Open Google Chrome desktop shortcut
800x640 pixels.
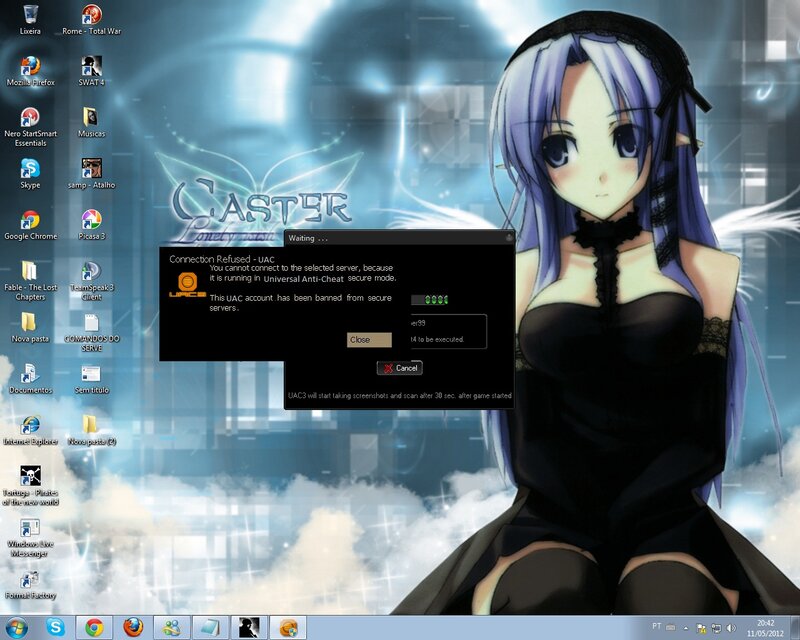(30, 225)
